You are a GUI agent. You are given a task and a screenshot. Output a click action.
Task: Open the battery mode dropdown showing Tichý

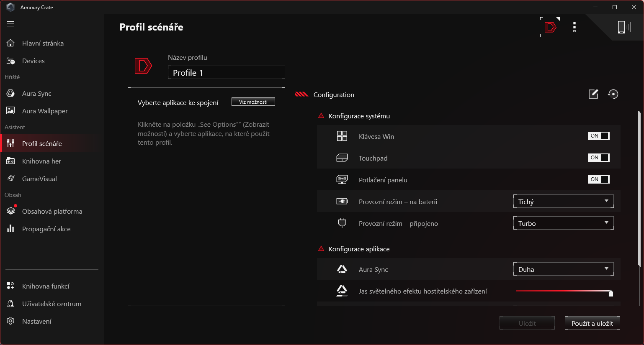(564, 201)
